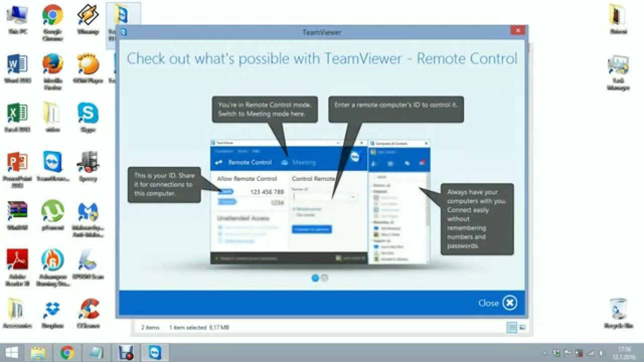Open Google Chrome desktop shortcut
This screenshot has height=362, width=644.
point(52,23)
